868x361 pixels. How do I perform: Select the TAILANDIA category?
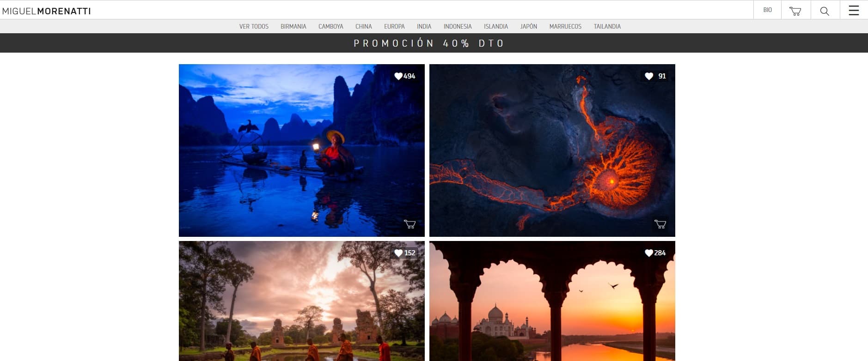[607, 26]
